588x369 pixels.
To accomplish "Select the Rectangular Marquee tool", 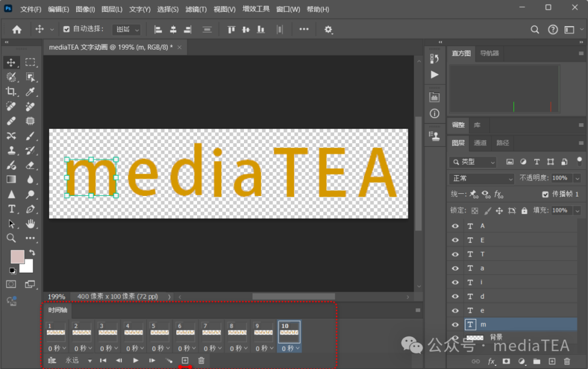I will pos(30,62).
